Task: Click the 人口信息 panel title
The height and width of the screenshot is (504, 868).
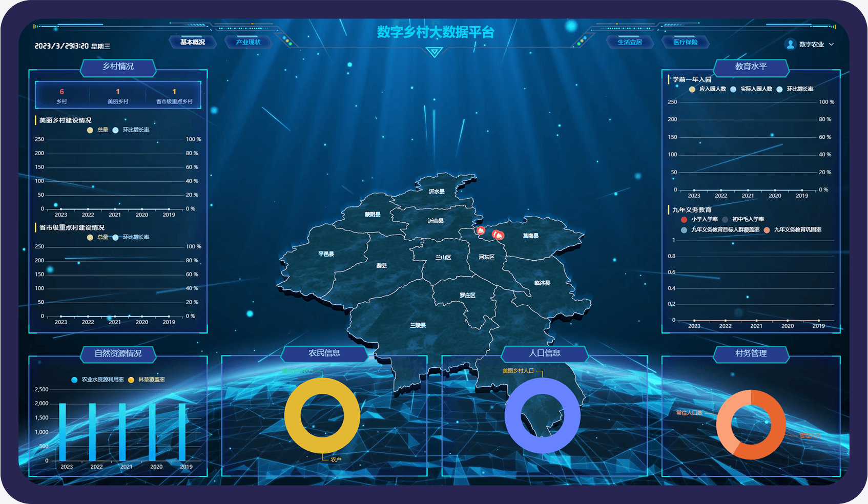Action: tap(545, 353)
